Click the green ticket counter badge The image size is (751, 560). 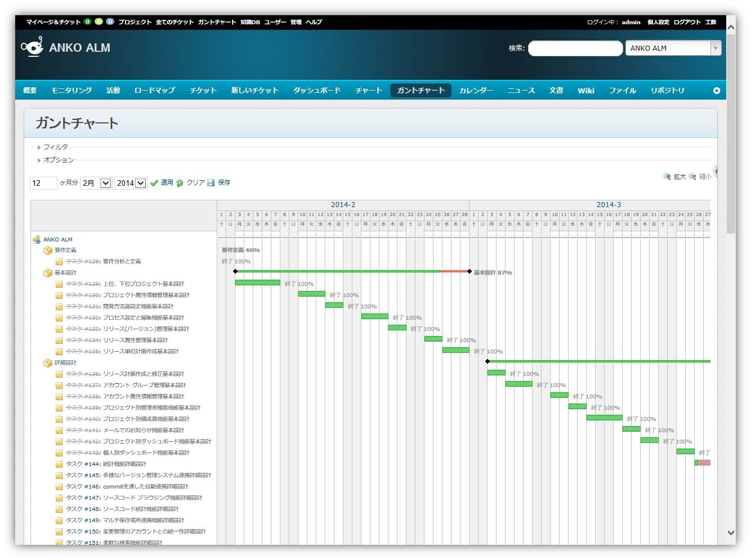[x=87, y=22]
